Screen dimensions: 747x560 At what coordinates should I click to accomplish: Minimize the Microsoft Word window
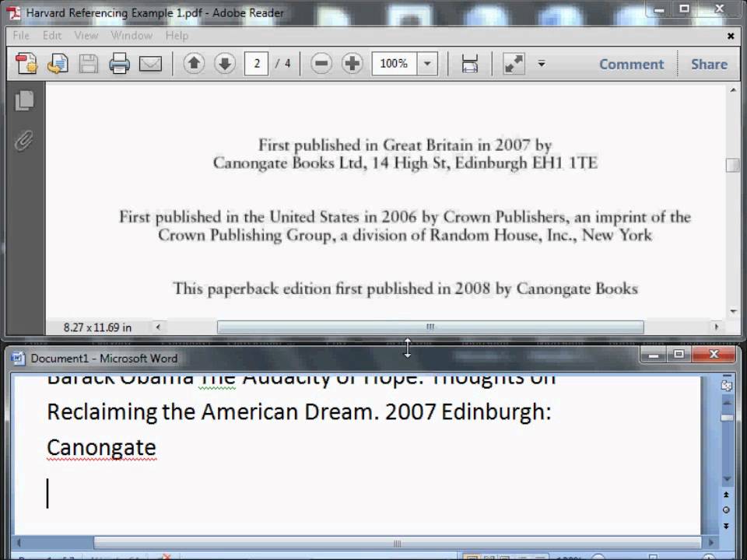point(654,355)
